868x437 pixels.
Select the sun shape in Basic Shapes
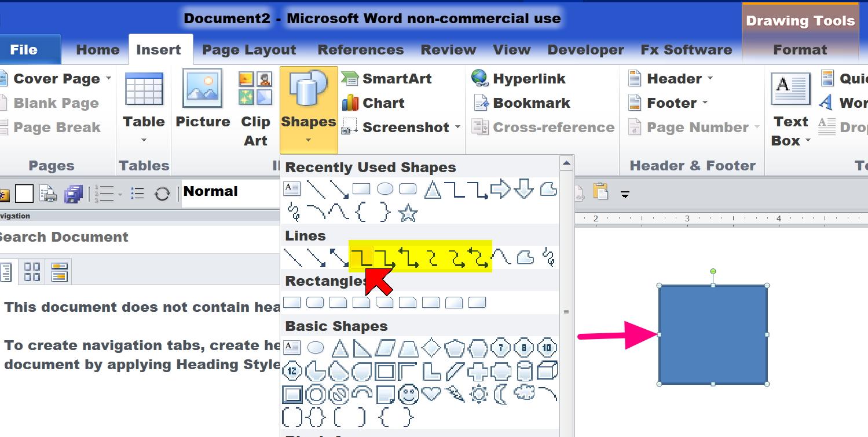click(479, 395)
